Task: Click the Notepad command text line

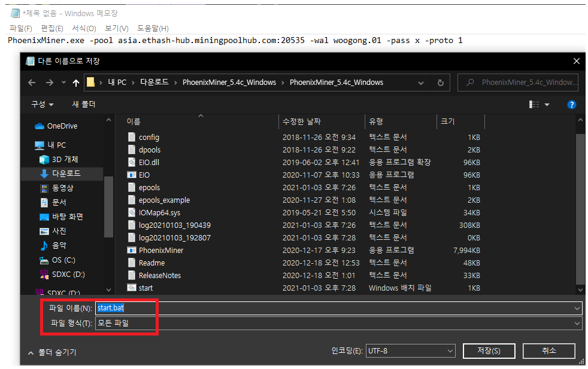Action: coord(235,41)
